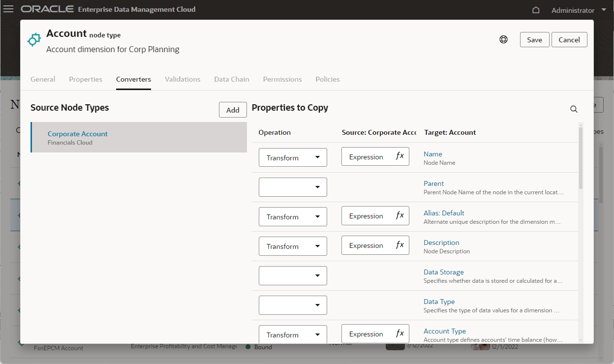Open Operation dropdown for Alias: Default
The width and height of the screenshot is (614, 364).
pos(293,216)
